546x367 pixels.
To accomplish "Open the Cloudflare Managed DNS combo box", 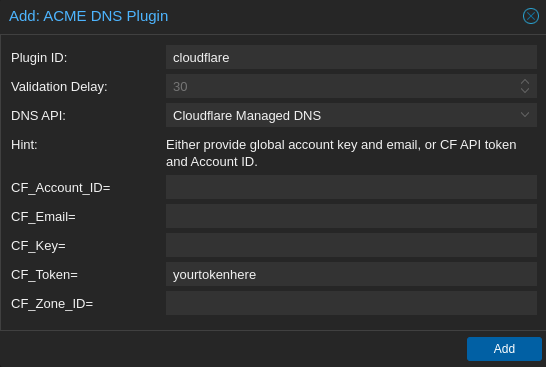I will (351, 115).
